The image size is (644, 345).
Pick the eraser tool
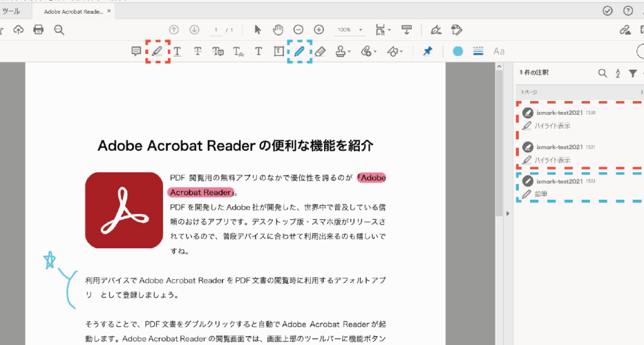point(320,52)
